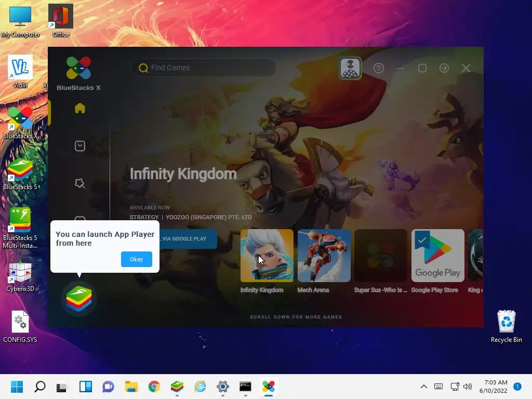
Task: Switch to BlueStacks 5 on taskbar
Action: [177, 387]
